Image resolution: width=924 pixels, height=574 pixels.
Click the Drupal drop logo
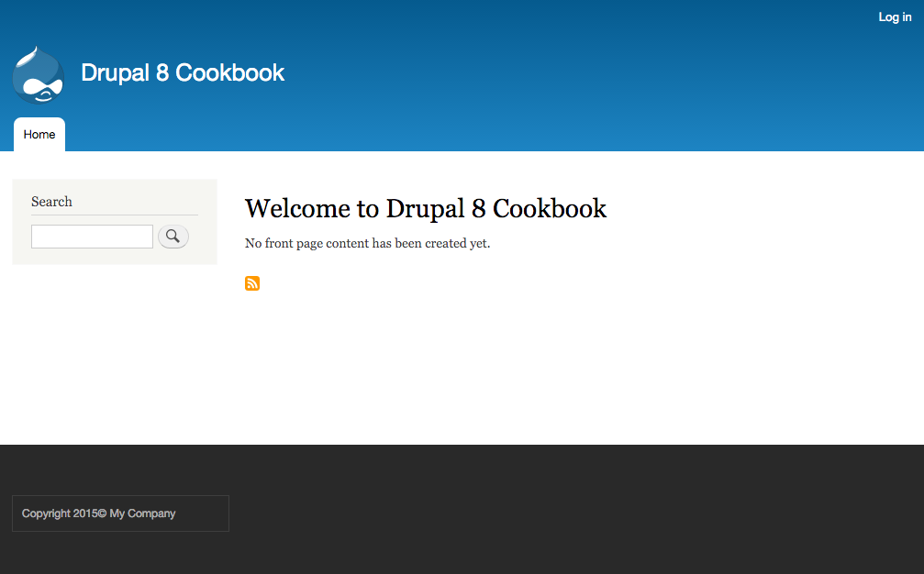tap(39, 75)
